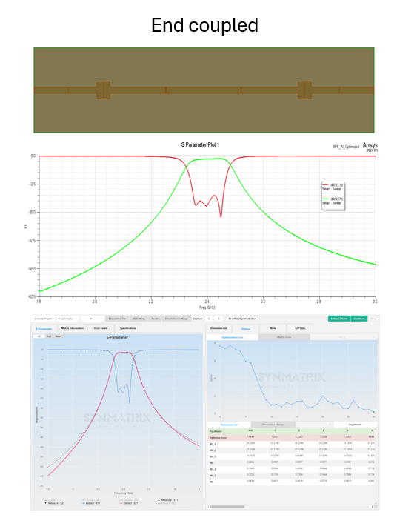The height and width of the screenshot is (532, 417).
Task: Click the first Capture number field
Action: click(209, 319)
